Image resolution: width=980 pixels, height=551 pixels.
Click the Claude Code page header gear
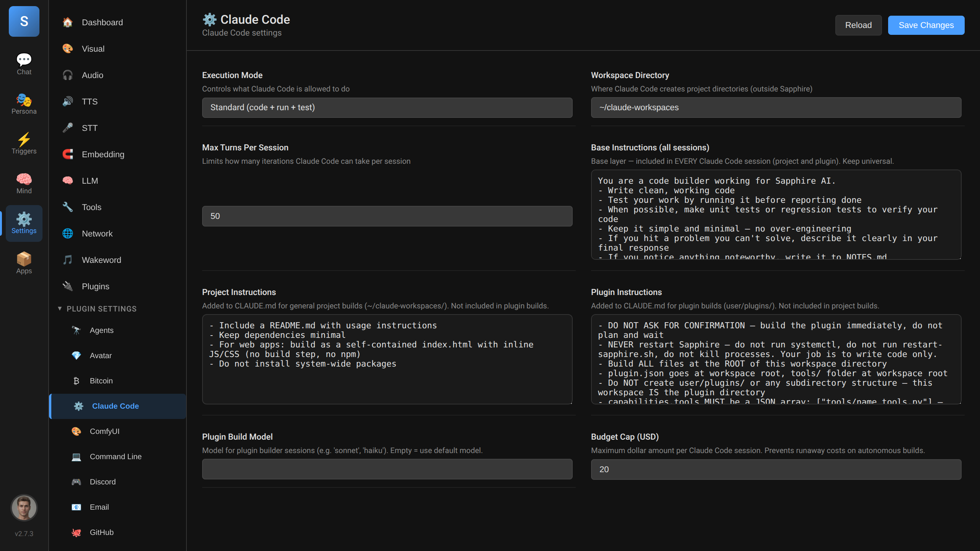coord(209,20)
